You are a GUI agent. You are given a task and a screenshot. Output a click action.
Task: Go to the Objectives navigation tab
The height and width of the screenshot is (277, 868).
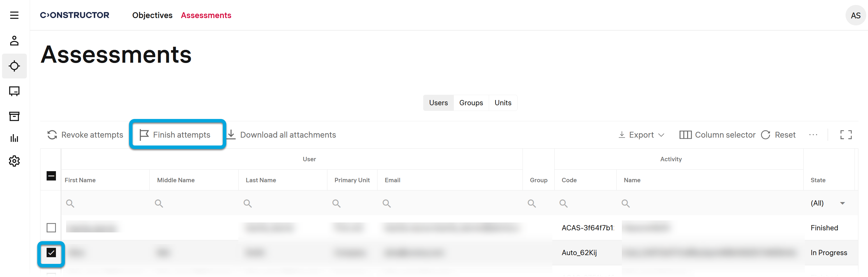tap(152, 15)
